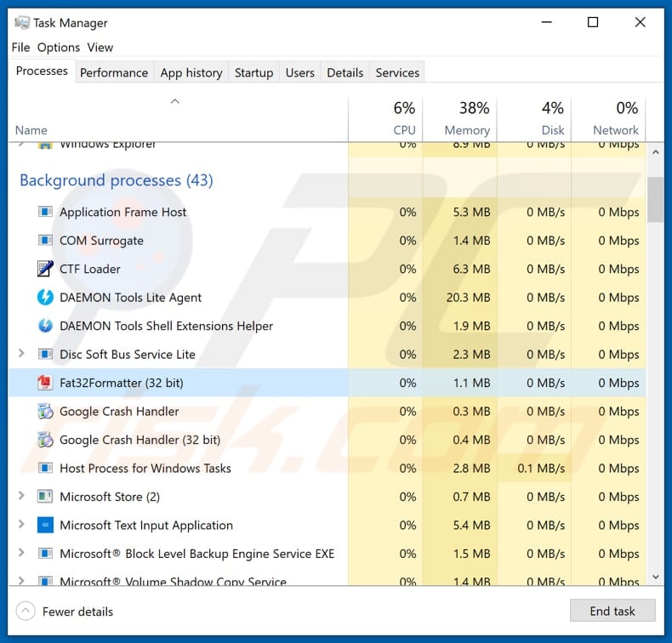Open the Options menu
The image size is (672, 643).
(x=59, y=47)
